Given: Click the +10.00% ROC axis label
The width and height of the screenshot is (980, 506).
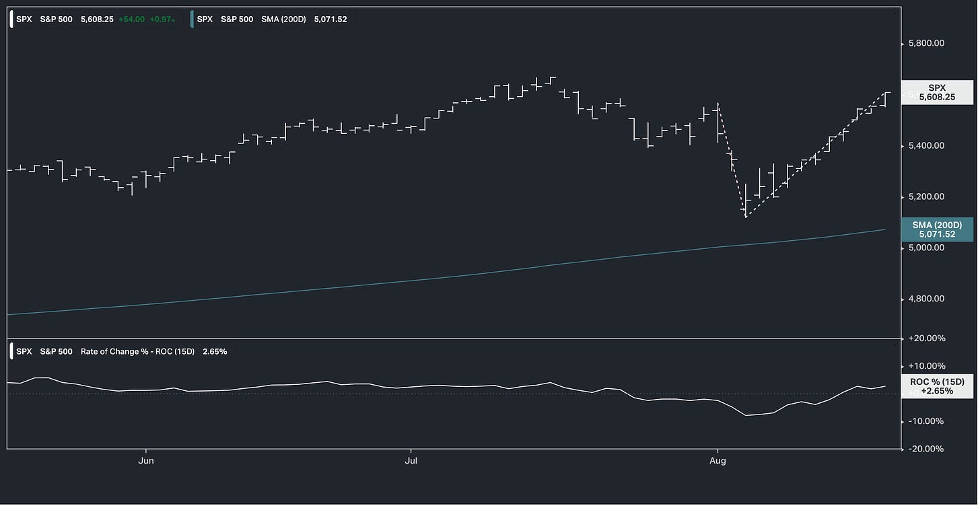Looking at the screenshot, I should (925, 366).
